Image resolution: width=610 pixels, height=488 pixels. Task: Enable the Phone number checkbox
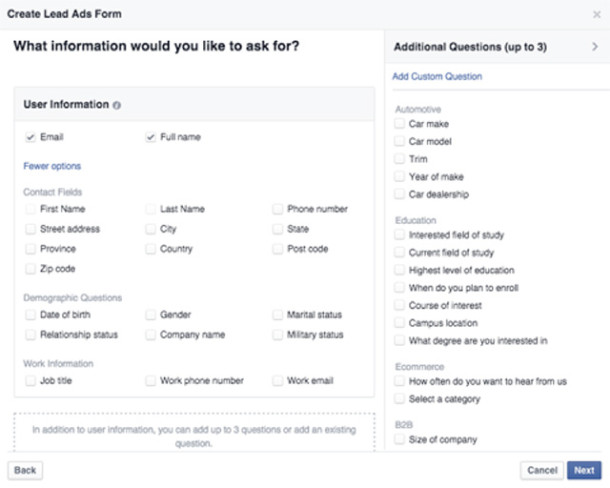(278, 209)
